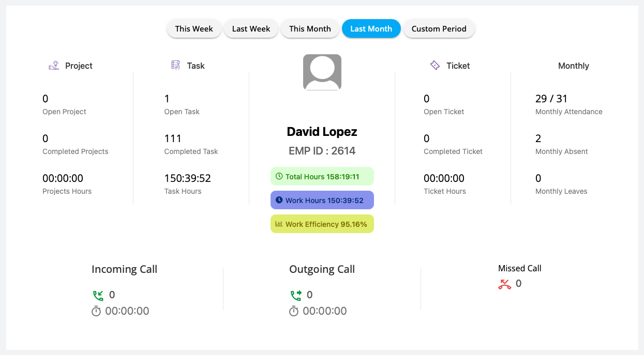
Task: Click the green outgoing call phone icon
Action: click(x=295, y=295)
